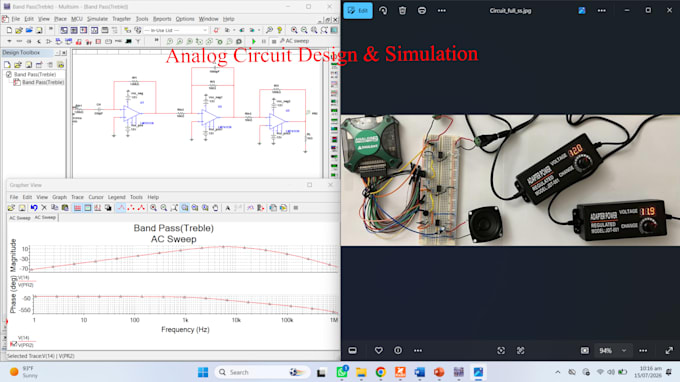
Task: Pause the Multisim simulation
Action: pyautogui.click(x=264, y=42)
